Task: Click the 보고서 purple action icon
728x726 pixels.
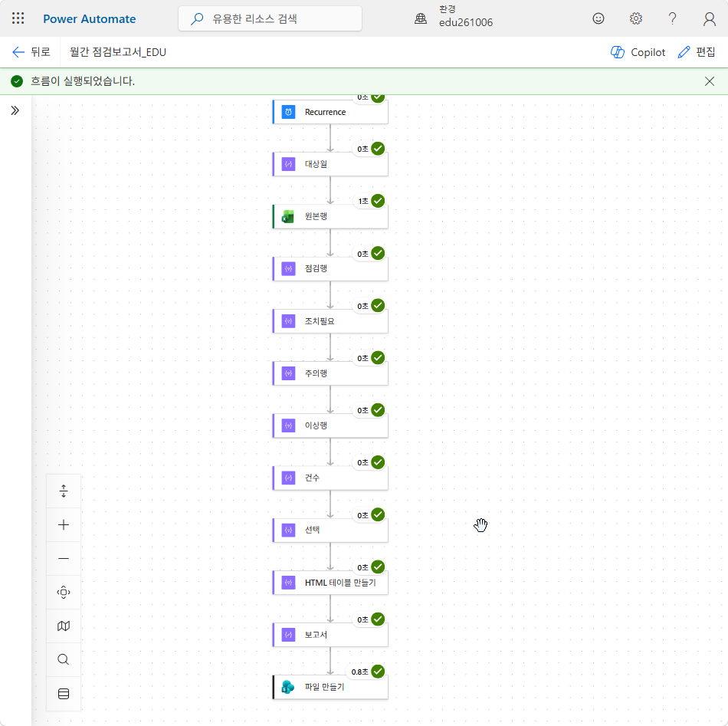Action: 288,635
